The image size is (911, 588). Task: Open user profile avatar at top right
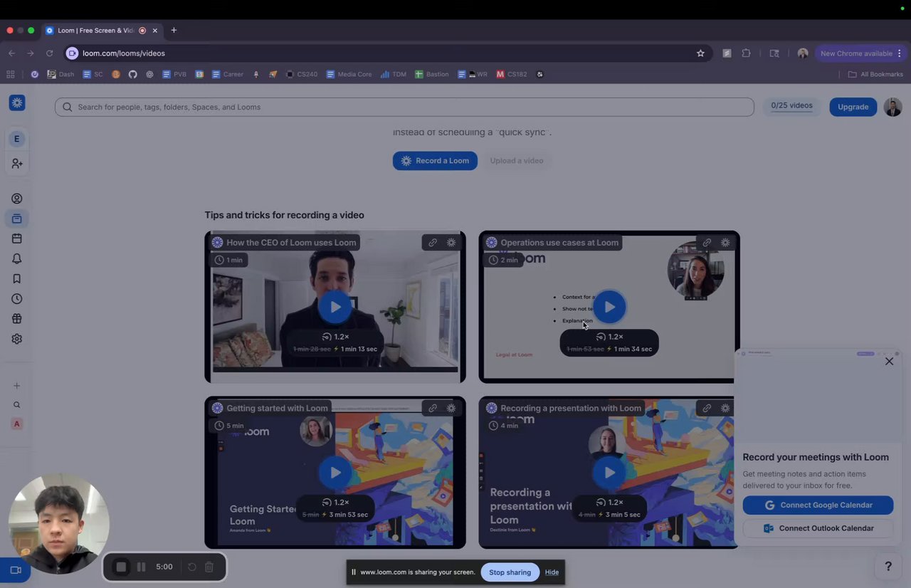892,107
